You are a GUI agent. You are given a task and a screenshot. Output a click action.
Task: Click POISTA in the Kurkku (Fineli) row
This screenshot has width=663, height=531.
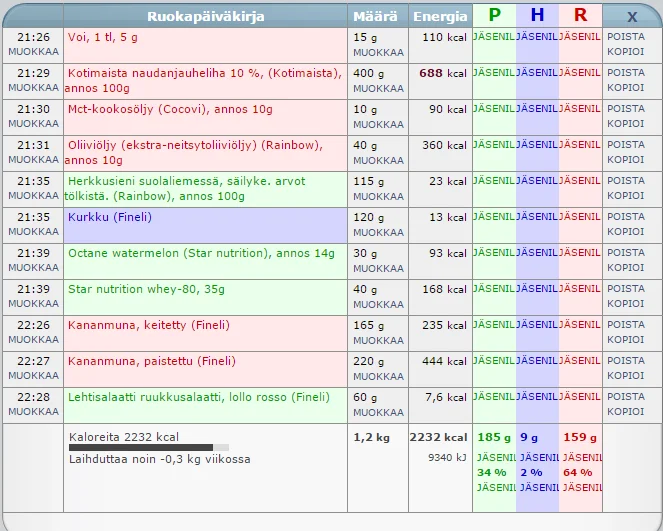(626, 217)
